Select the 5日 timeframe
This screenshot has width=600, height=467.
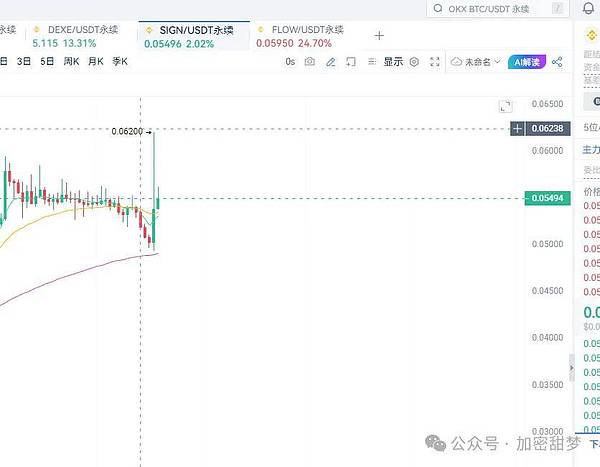point(47,62)
